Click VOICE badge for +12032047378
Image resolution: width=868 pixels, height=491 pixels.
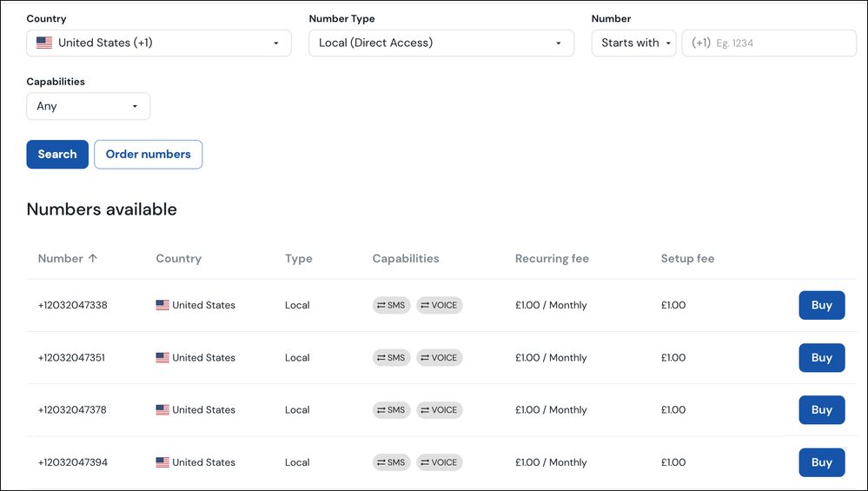click(439, 410)
